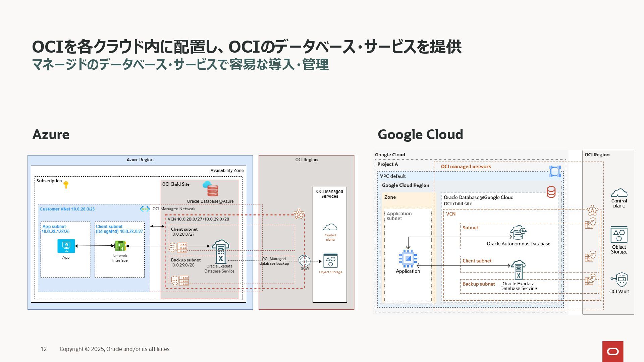Select the Oracle Autonomous Database icon
The height and width of the screenshot is (362, 644).
(519, 232)
